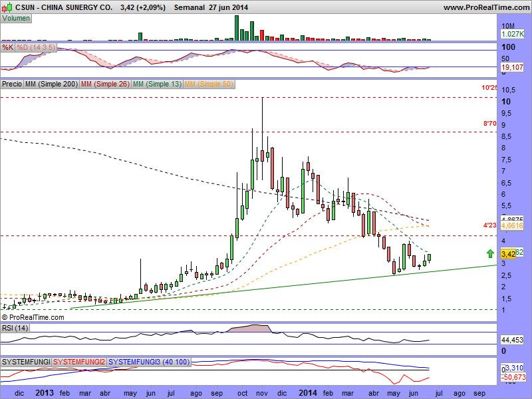The width and height of the screenshot is (532, 399).
Task: Click the 1.027K volume value box
Action: point(512,34)
